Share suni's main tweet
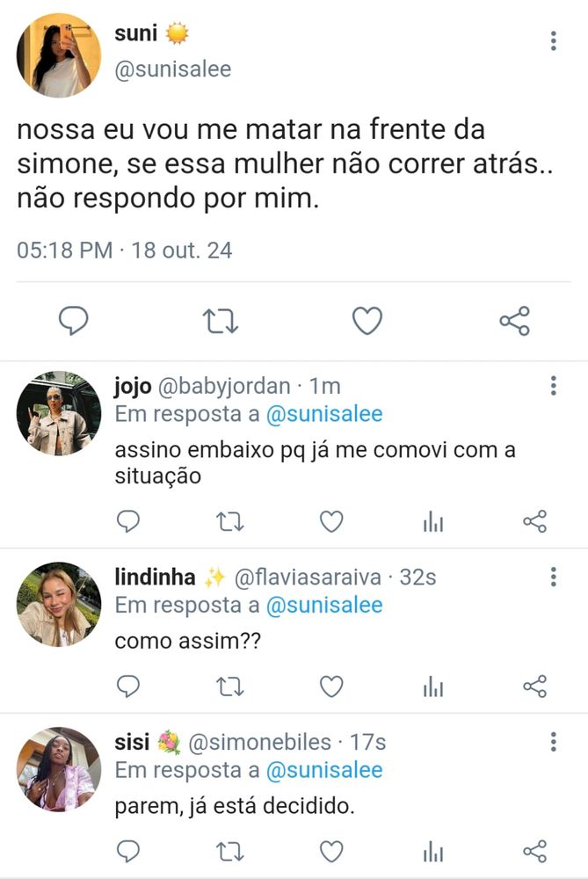Image resolution: width=588 pixels, height=879 pixels. (514, 321)
